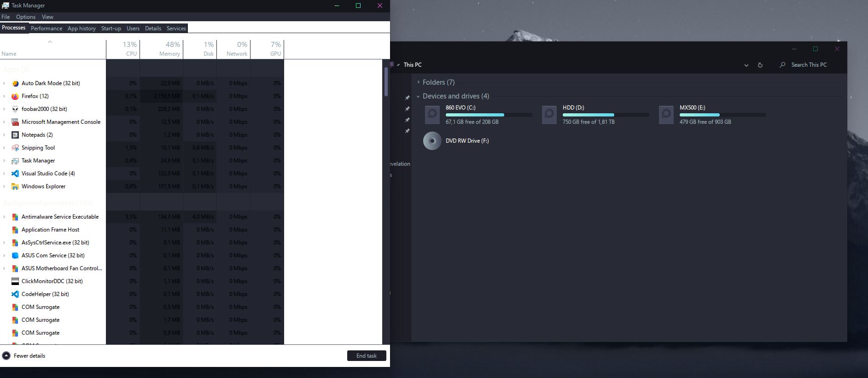Click the Visual Studio Code icon
Screen dimensions: 868x378
[15, 174]
